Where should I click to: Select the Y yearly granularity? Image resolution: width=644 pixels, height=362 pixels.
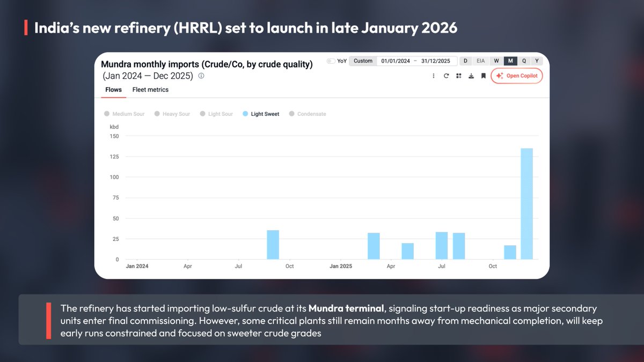(x=537, y=61)
